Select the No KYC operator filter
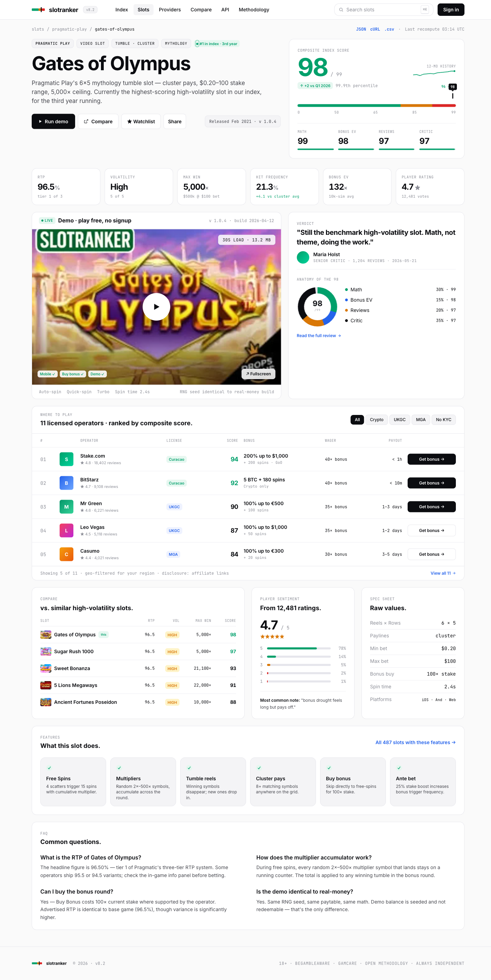 point(443,420)
